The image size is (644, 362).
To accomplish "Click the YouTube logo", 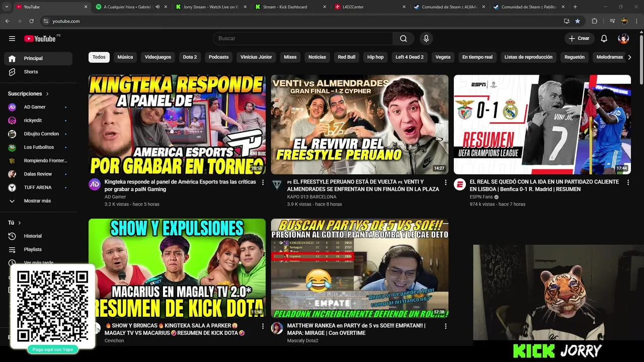I will click(41, 39).
